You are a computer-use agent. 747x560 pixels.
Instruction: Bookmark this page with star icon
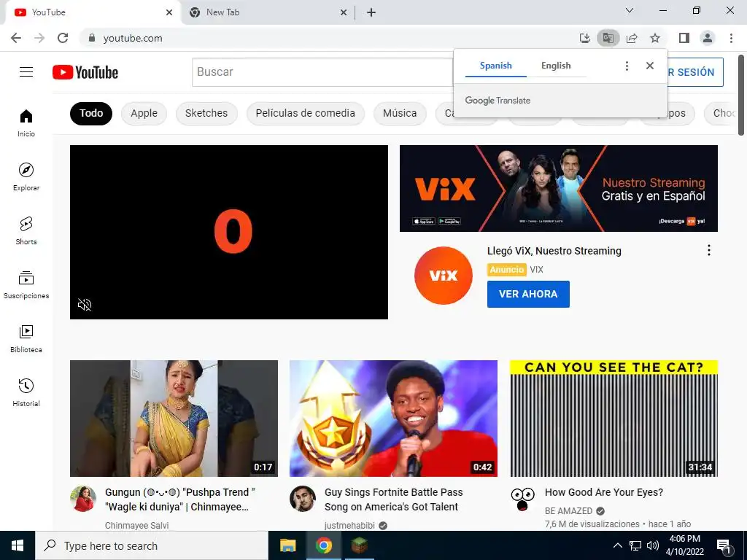[x=655, y=38]
